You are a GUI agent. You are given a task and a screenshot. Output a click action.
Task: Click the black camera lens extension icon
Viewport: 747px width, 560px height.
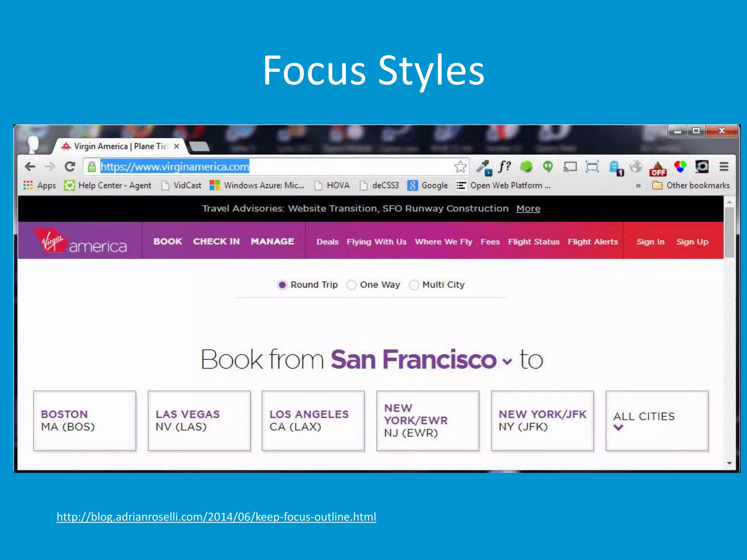coord(702,167)
